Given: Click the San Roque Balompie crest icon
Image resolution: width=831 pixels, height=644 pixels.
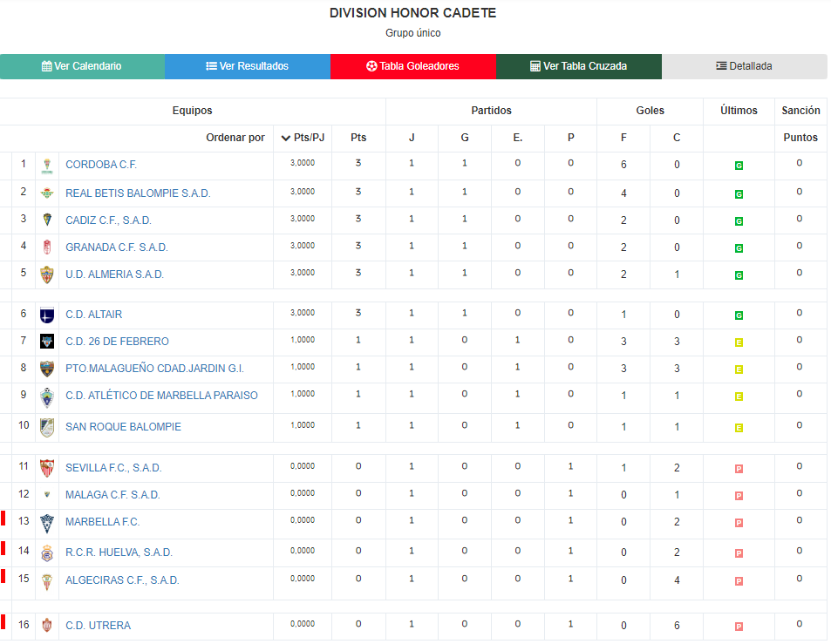Looking at the screenshot, I should pos(47,427).
